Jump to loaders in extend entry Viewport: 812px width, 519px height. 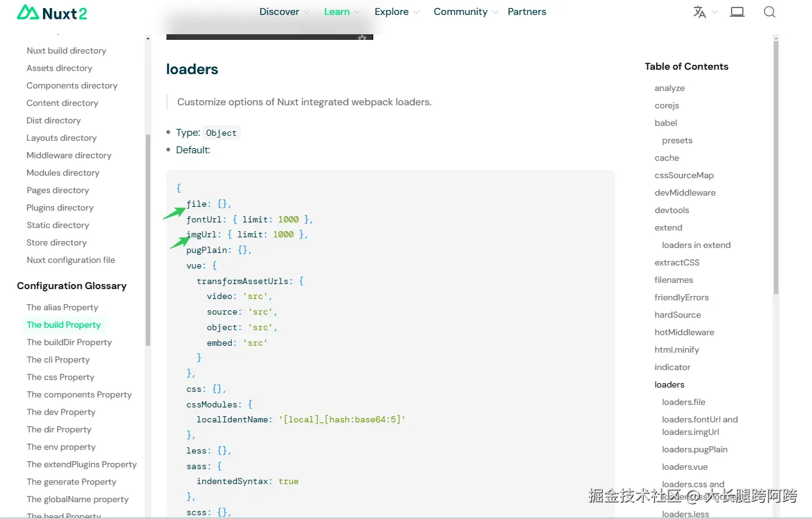(x=696, y=245)
